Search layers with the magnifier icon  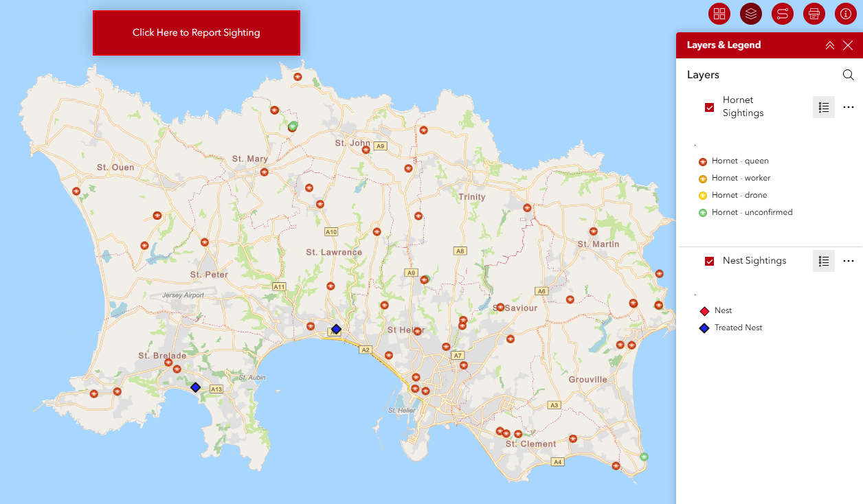point(849,75)
